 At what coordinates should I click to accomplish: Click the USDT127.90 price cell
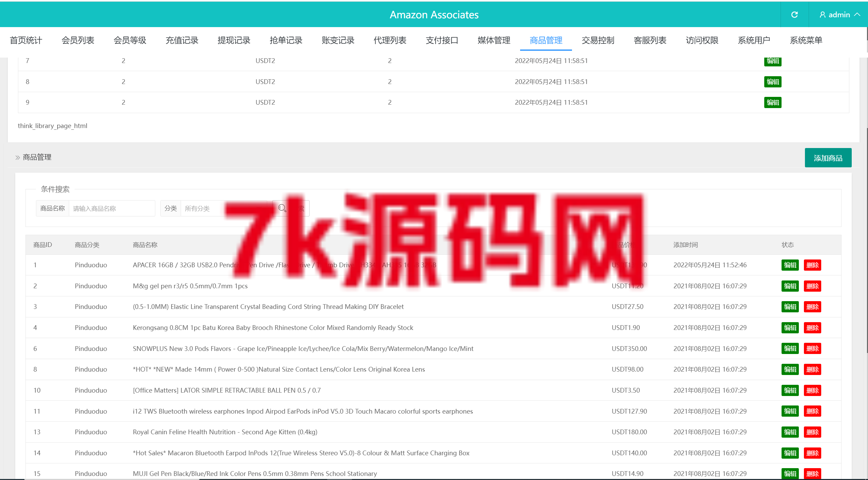[x=629, y=411]
